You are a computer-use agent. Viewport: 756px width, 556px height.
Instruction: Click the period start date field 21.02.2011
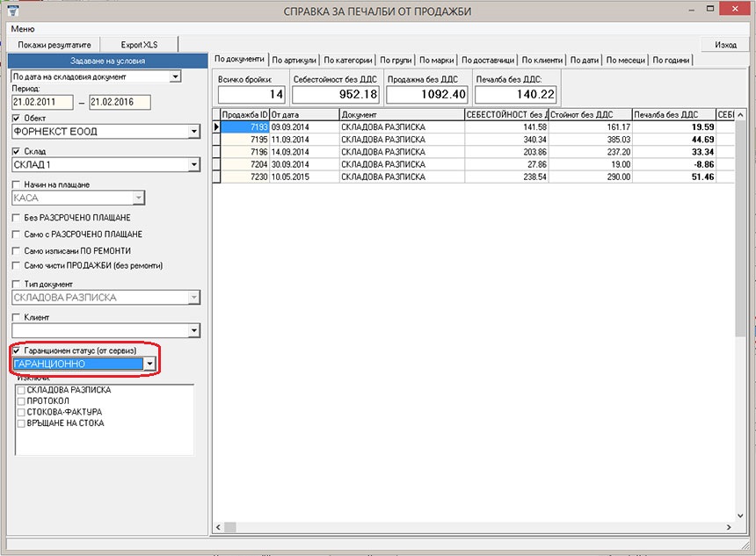[x=42, y=102]
